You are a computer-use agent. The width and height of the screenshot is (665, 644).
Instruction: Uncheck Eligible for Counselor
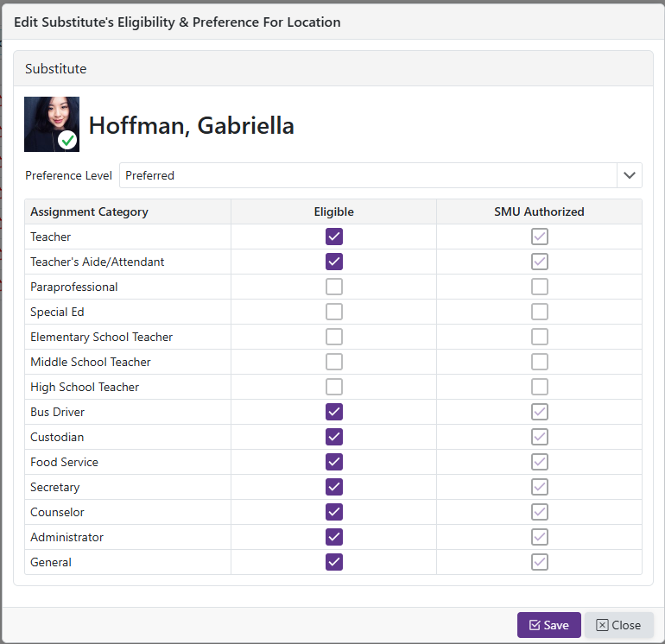pos(334,512)
